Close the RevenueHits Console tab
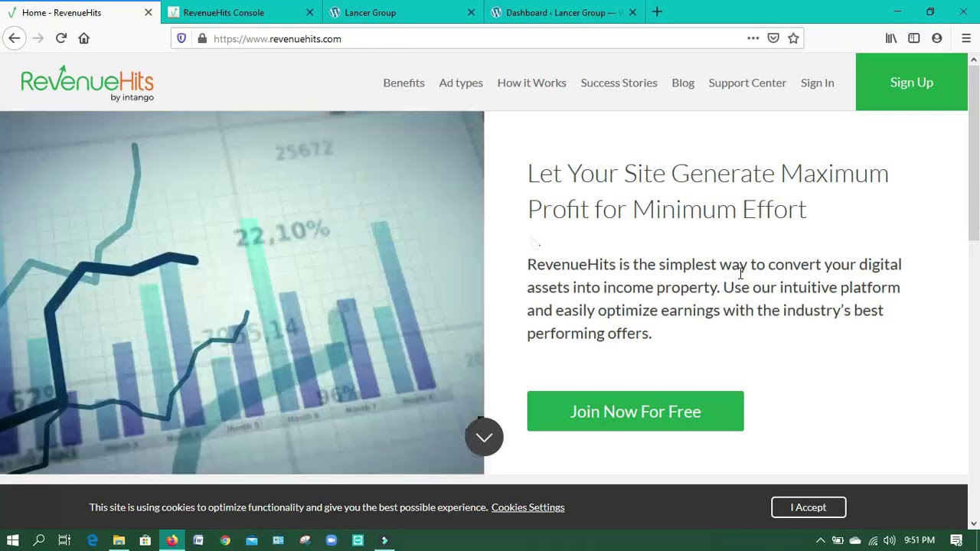The width and height of the screenshot is (980, 551). (x=310, y=12)
